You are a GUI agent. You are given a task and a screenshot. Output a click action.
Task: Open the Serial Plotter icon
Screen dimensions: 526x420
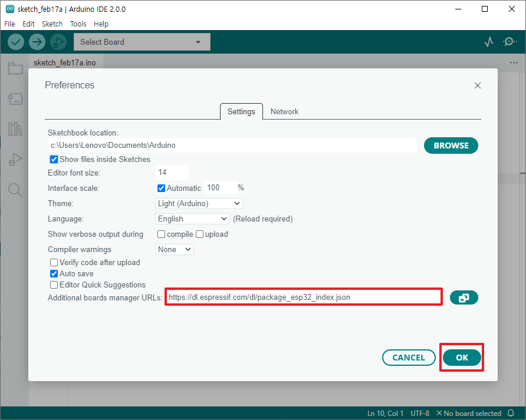[x=489, y=42]
